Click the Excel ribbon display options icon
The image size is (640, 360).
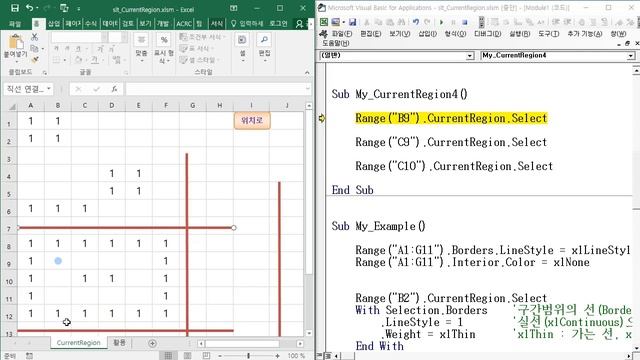(x=233, y=8)
